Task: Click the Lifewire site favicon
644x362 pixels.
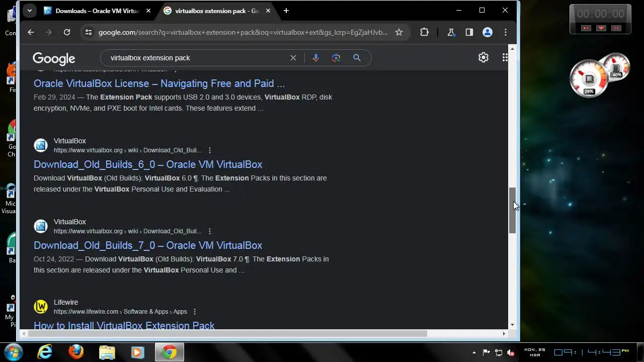Action: coord(41,307)
